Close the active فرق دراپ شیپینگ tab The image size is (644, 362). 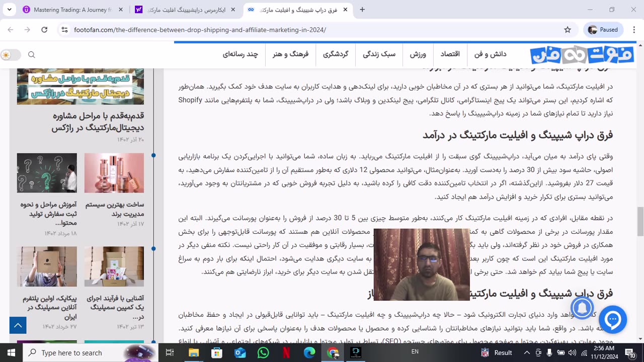click(x=346, y=10)
